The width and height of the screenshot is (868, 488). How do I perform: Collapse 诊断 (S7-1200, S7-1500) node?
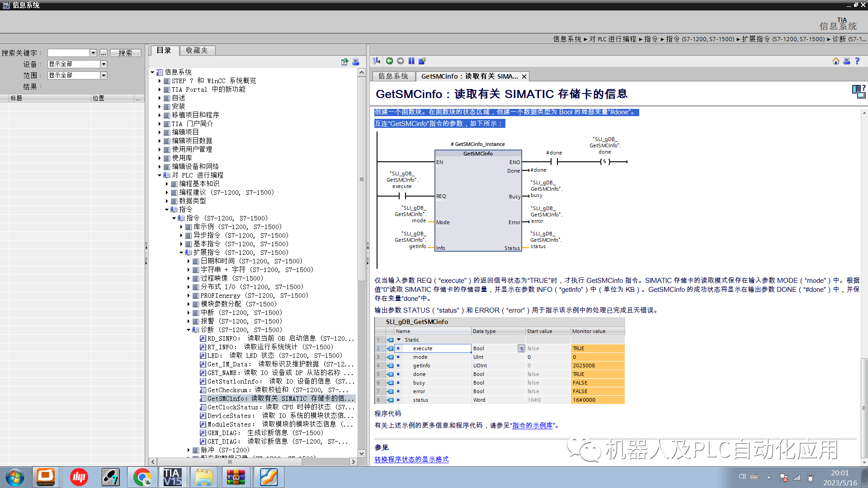[189, 330]
